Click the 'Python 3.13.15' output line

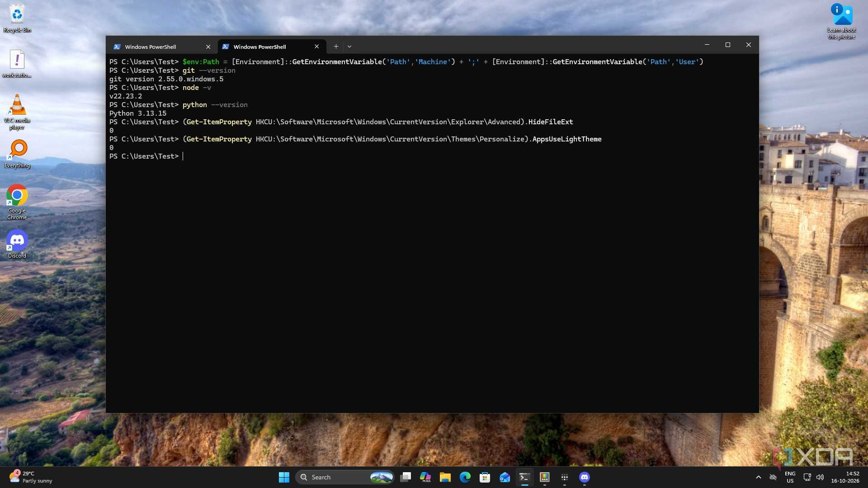(x=138, y=113)
